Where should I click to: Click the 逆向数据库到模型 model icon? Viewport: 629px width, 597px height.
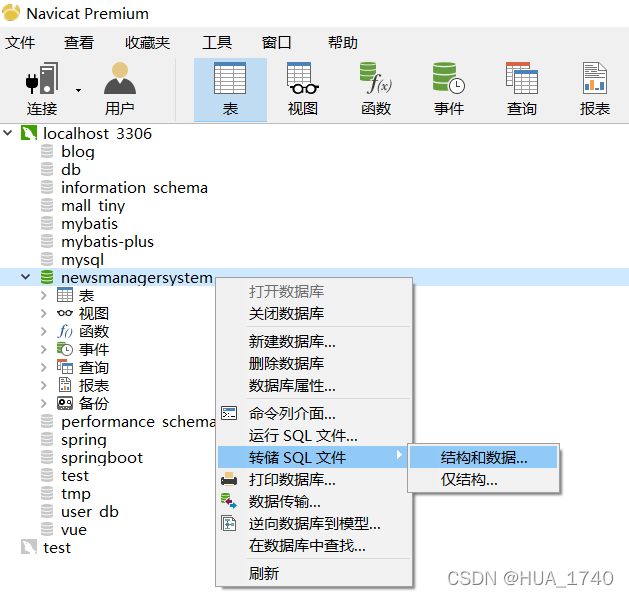coord(229,524)
